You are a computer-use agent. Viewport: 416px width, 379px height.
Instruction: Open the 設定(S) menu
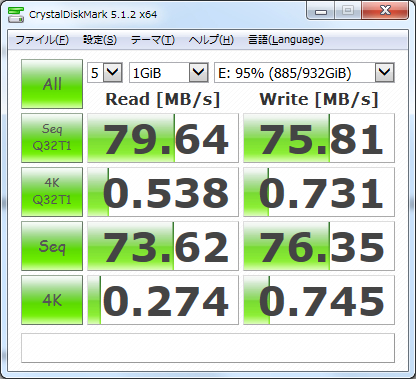pyautogui.click(x=100, y=40)
